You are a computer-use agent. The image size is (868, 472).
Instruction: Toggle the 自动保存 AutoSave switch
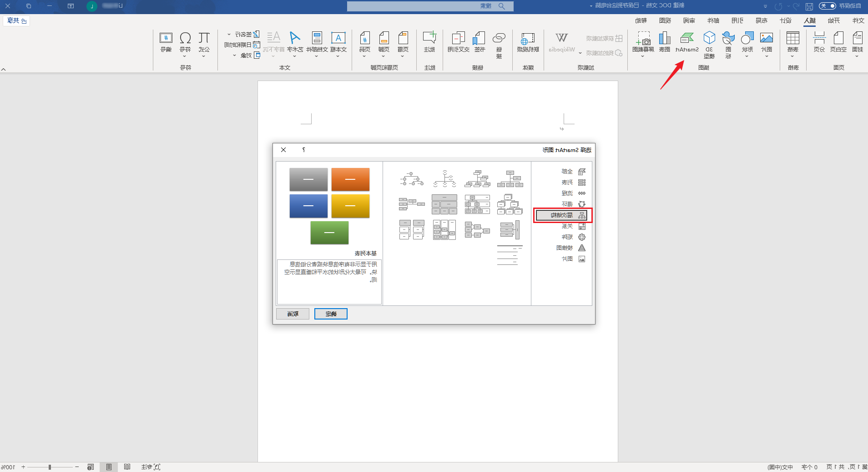click(828, 6)
